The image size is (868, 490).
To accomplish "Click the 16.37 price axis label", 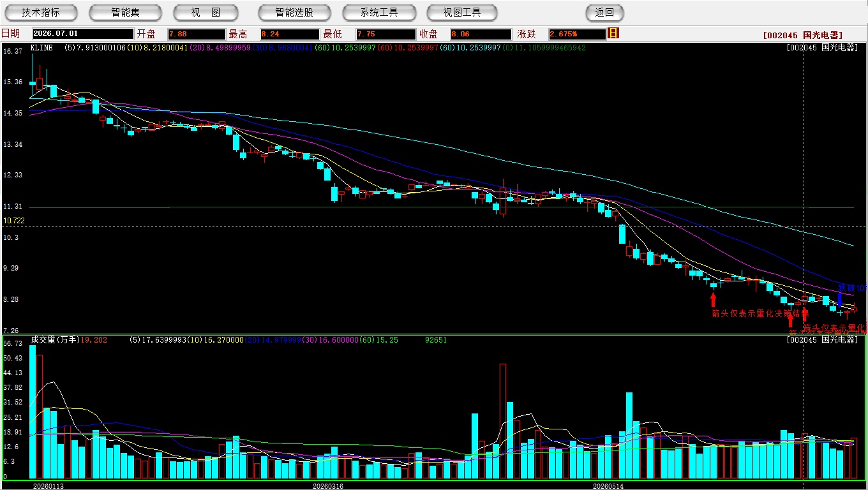I will [13, 50].
